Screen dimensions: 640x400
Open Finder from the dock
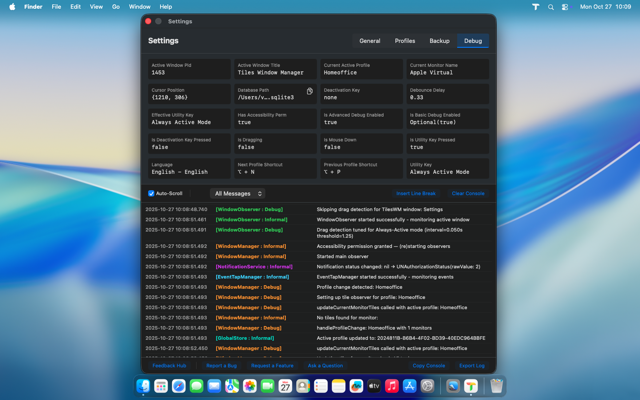click(x=143, y=385)
